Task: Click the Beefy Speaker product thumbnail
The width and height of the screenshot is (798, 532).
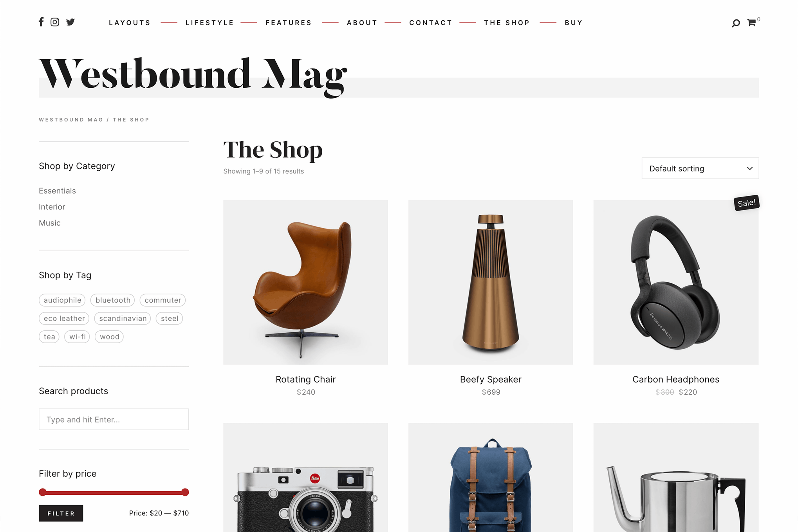Action: (491, 283)
